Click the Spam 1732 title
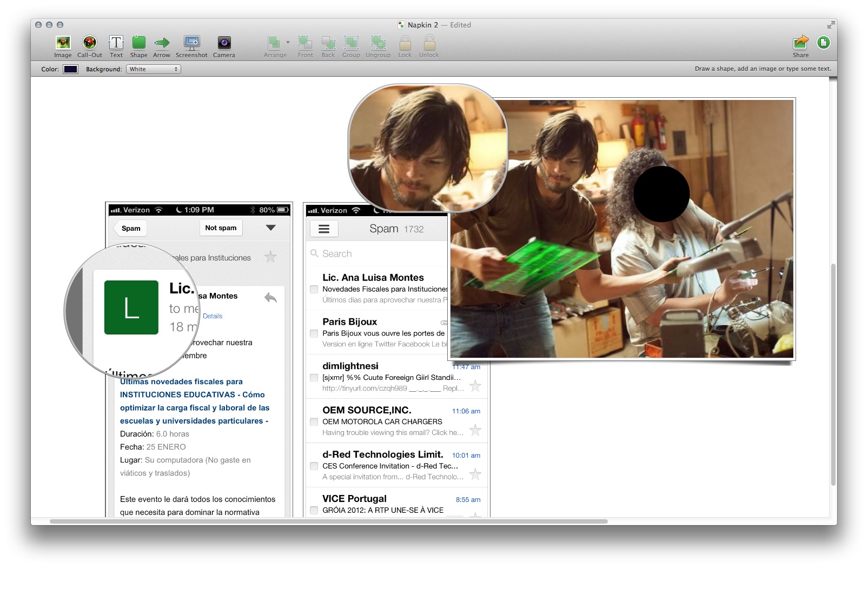The width and height of the screenshot is (868, 589). coord(396,229)
